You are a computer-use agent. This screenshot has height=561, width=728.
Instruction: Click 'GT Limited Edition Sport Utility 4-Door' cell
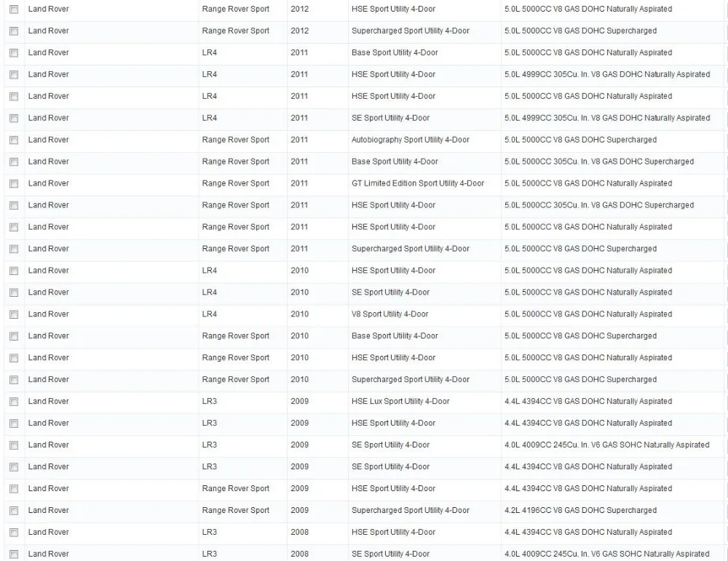(418, 183)
